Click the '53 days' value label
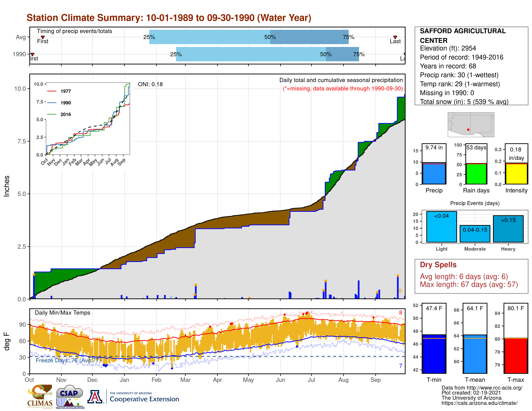532x411 pixels. (476, 147)
